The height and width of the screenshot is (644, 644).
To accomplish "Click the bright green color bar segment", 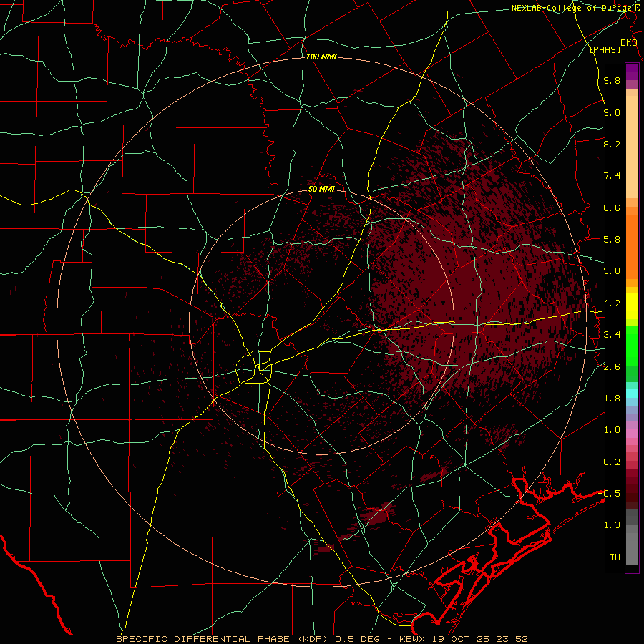I will point(632,345).
